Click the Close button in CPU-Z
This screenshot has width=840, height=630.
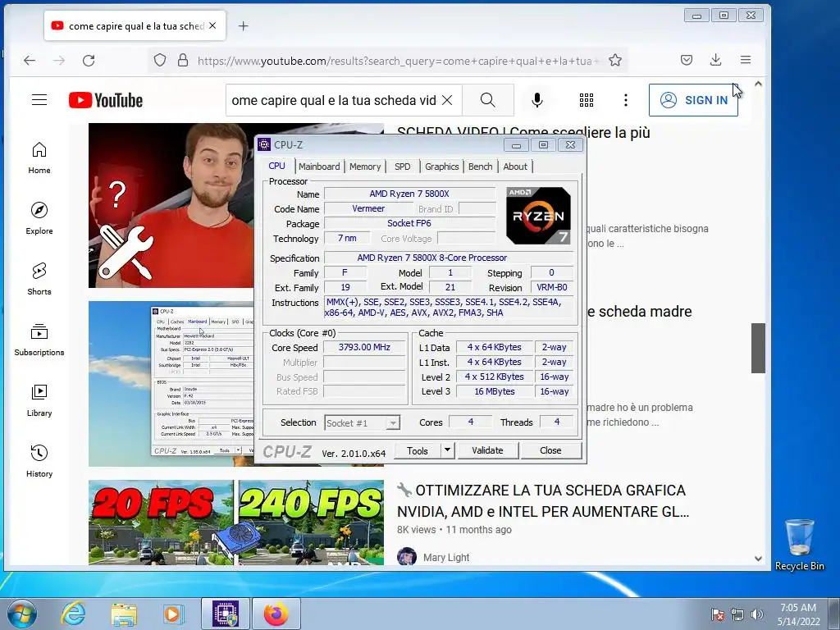click(550, 450)
